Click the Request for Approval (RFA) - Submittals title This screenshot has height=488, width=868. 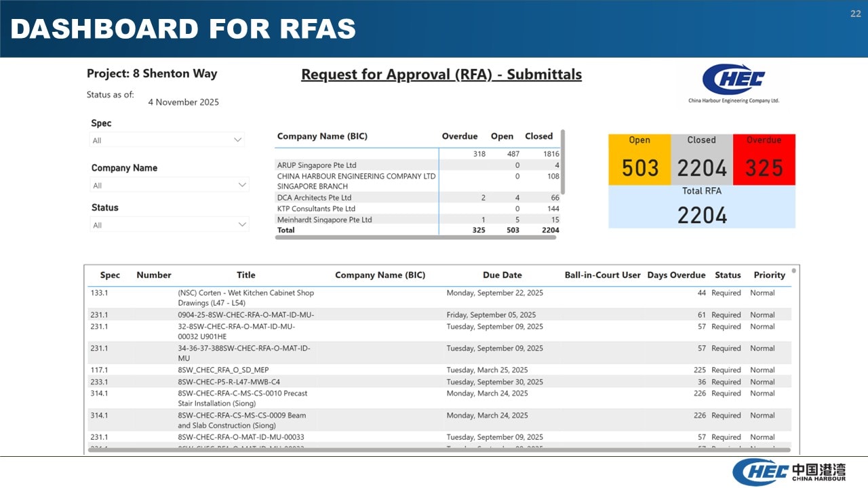click(x=441, y=75)
